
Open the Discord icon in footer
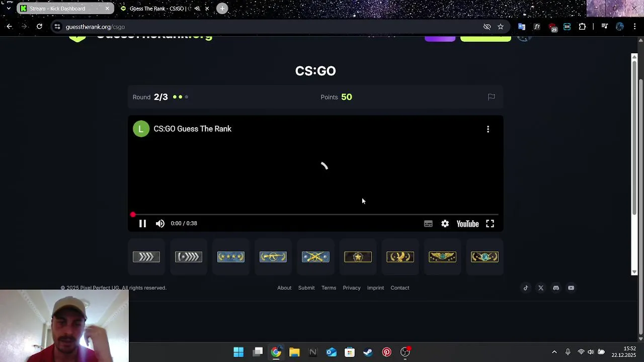coord(556,288)
